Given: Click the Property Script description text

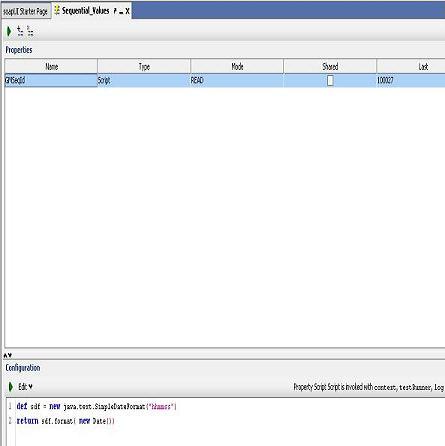Looking at the screenshot, I should (369, 387).
